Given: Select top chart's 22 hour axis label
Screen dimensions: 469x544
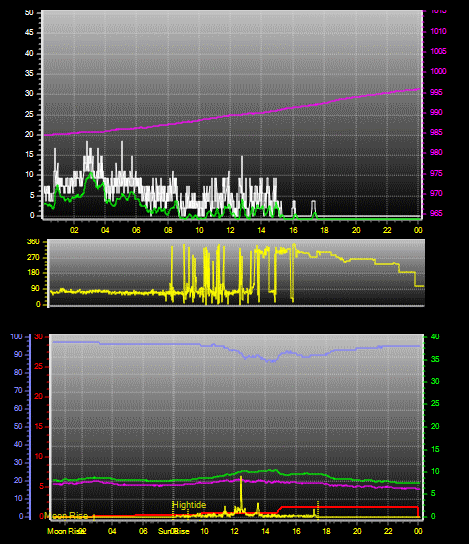Looking at the screenshot, I should [387, 230].
